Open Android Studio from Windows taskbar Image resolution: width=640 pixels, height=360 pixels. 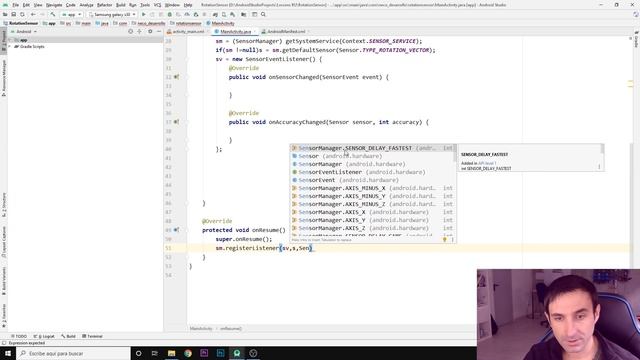click(237, 353)
